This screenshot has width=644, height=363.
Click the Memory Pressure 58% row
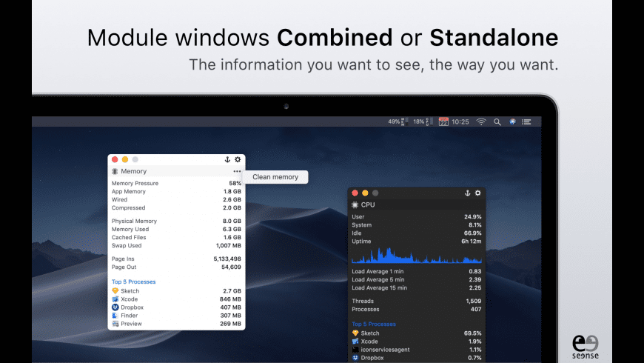[x=176, y=183]
